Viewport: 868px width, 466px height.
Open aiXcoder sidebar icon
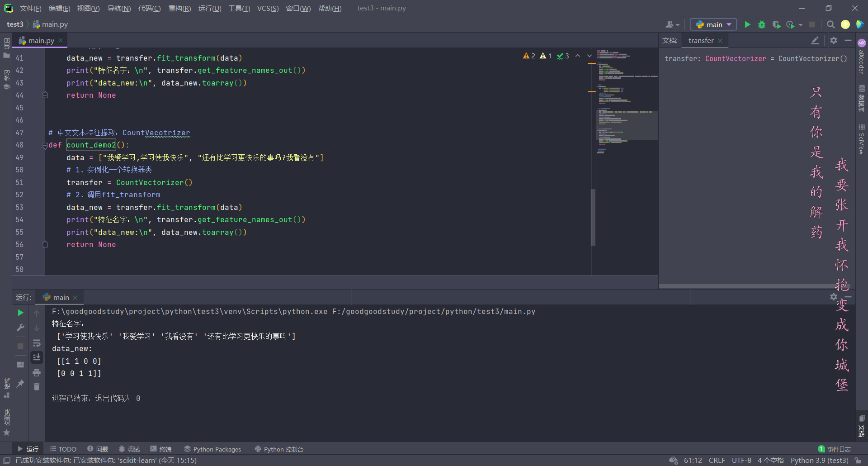pos(862,55)
